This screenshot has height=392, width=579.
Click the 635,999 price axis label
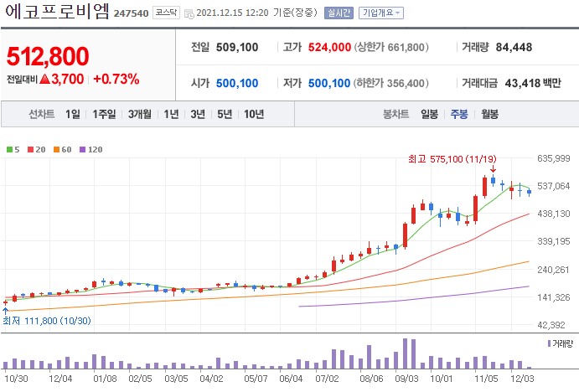point(554,158)
